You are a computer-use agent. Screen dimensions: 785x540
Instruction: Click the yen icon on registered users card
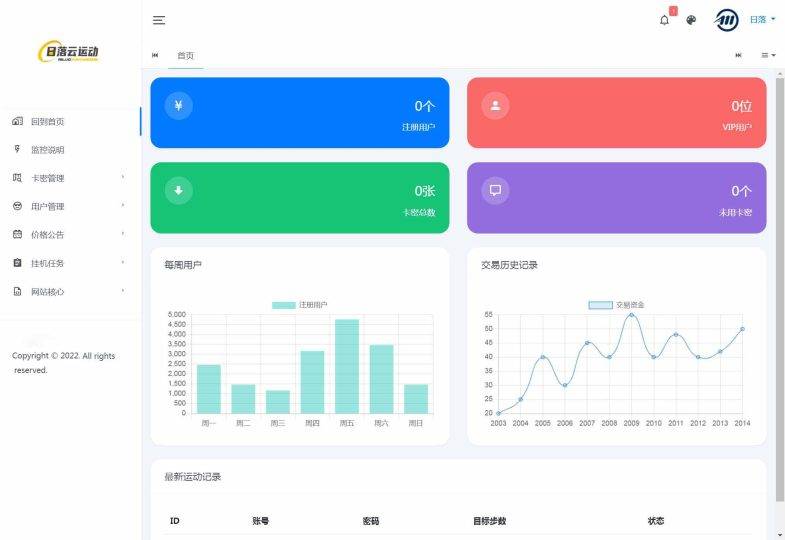click(178, 105)
